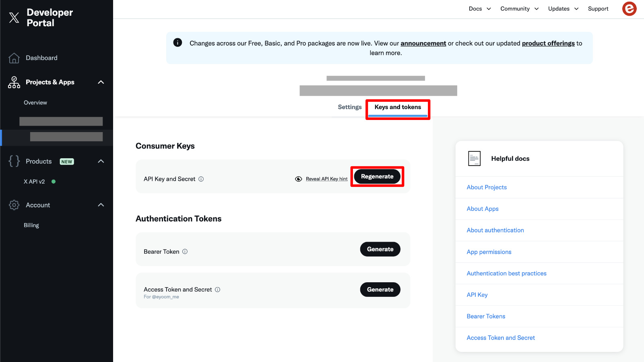Open the Bearer Tokens doc link
The height and width of the screenshot is (362, 644).
486,316
